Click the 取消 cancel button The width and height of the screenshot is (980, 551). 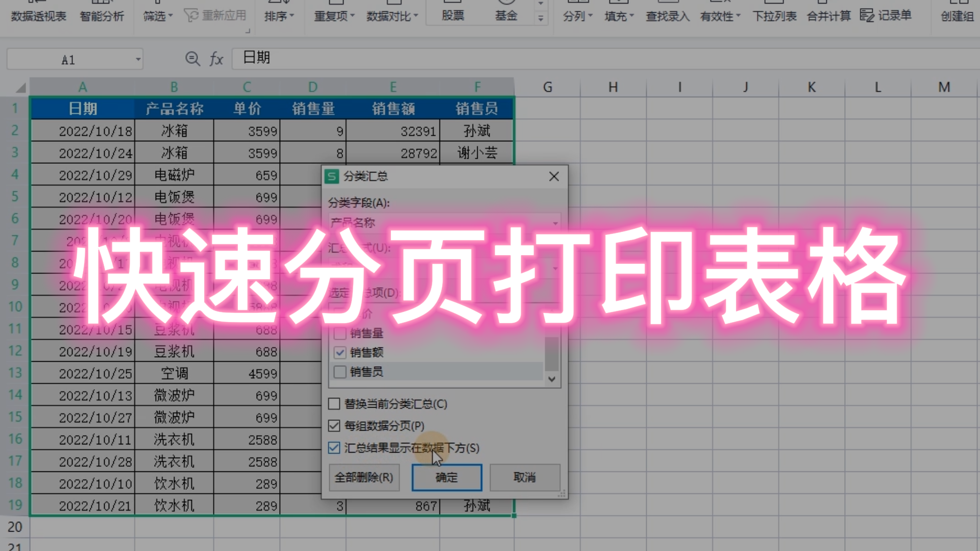pyautogui.click(x=525, y=478)
